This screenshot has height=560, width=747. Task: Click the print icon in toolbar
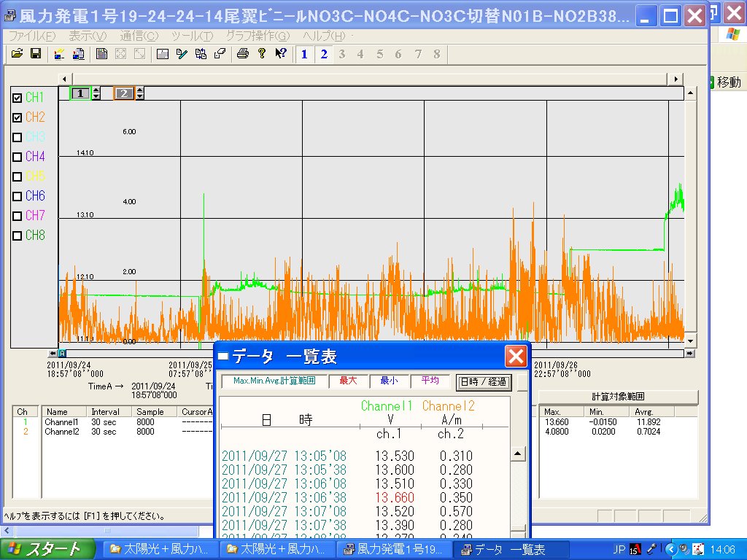click(x=243, y=53)
